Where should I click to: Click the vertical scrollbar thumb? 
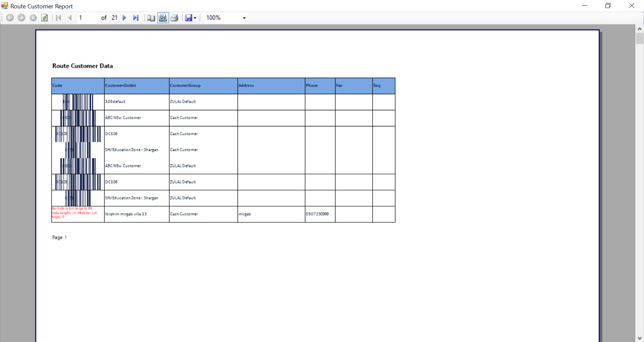click(x=640, y=39)
